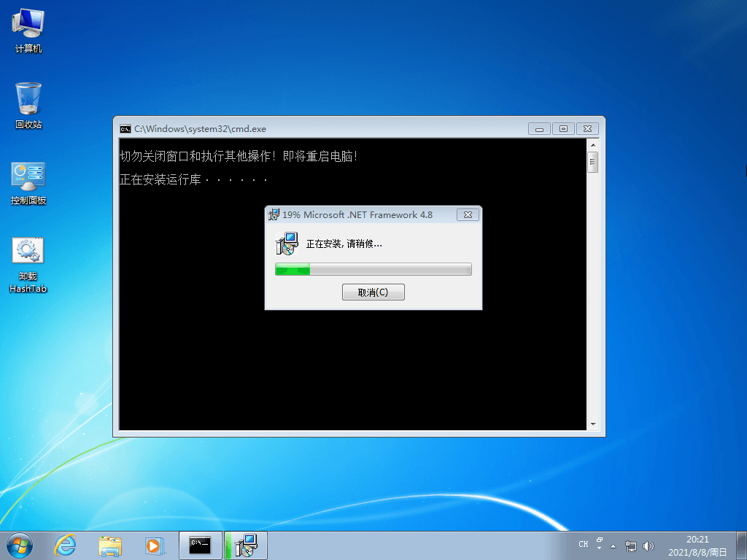Select the .NET Framework installer taskbar item

[x=246, y=545]
